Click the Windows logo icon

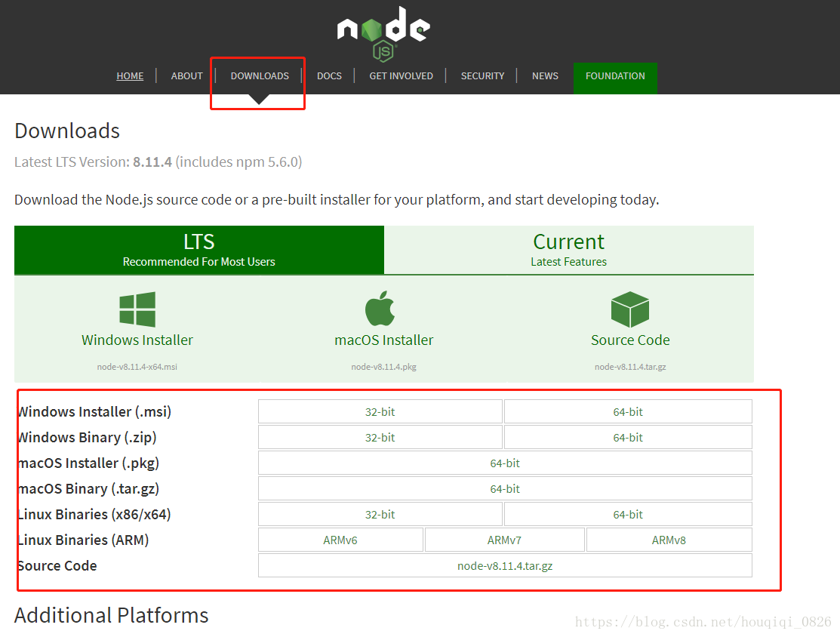(x=137, y=309)
